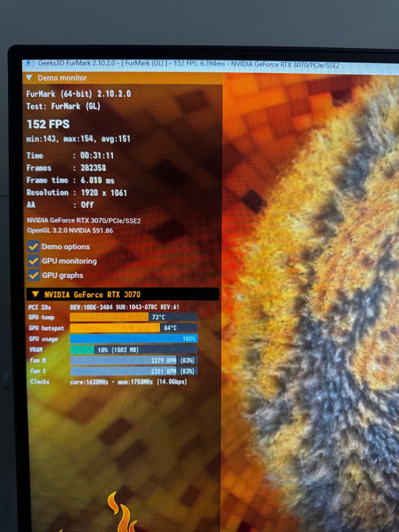
Task: Click the Time 00:31:11 value
Action: click(97, 155)
